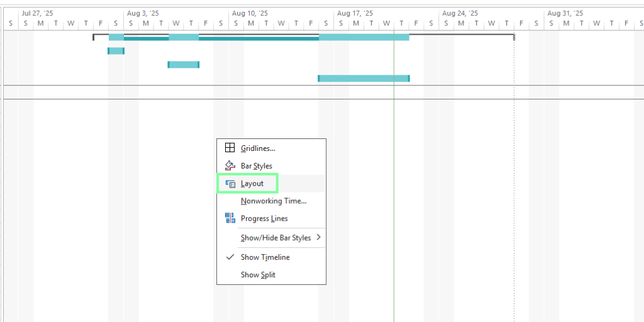Select the Aug 10, '25 week header
Image resolution: width=644 pixels, height=322 pixels.
[x=250, y=13]
